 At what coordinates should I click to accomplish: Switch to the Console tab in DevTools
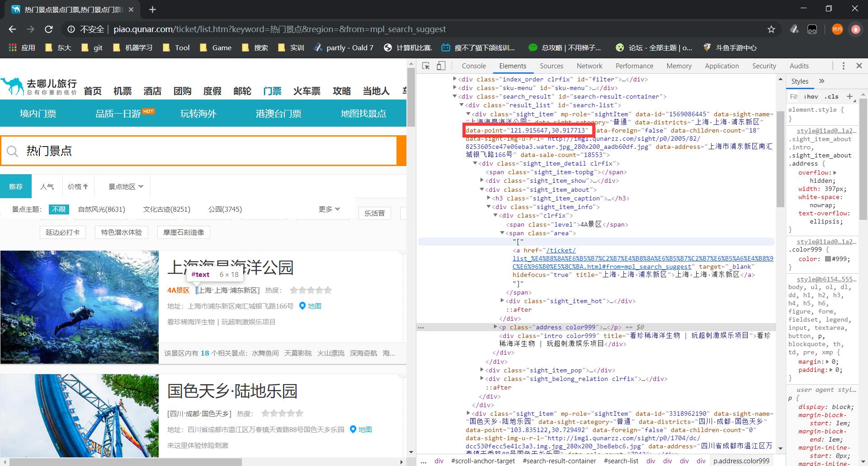474,66
